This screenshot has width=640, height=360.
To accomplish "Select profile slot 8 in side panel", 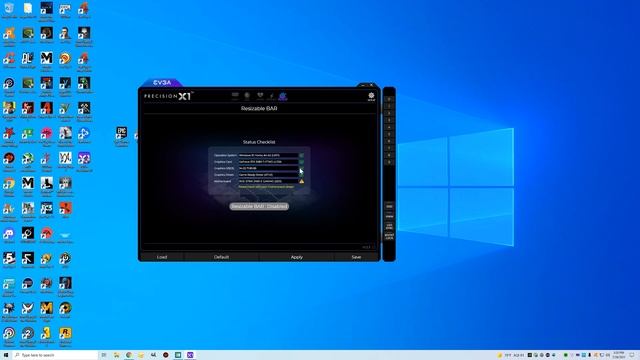I will (389, 155).
